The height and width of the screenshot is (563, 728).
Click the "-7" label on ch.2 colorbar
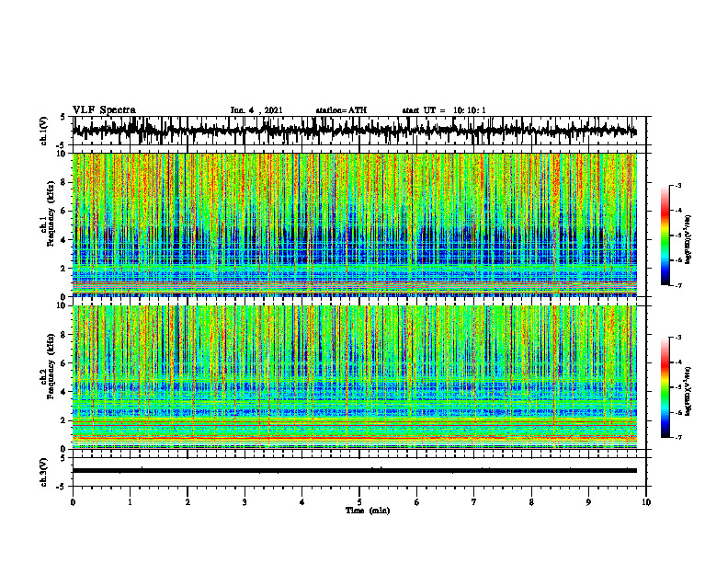tap(677, 437)
